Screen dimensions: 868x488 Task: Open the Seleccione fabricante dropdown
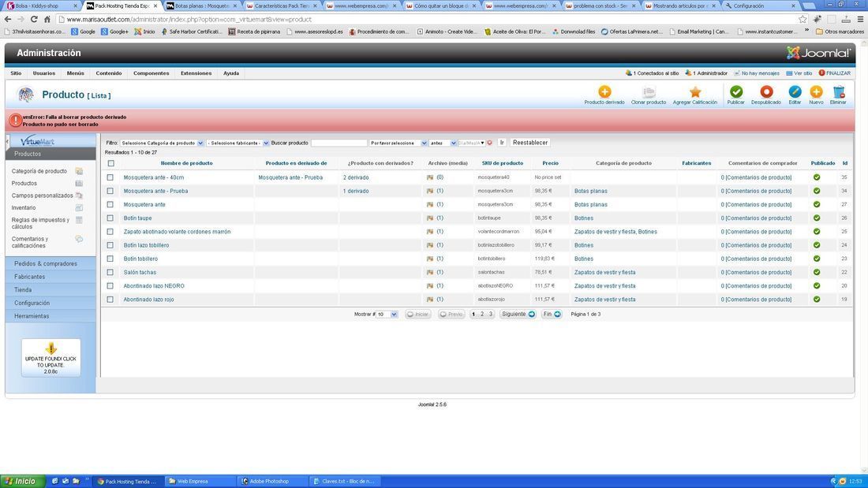coord(238,143)
